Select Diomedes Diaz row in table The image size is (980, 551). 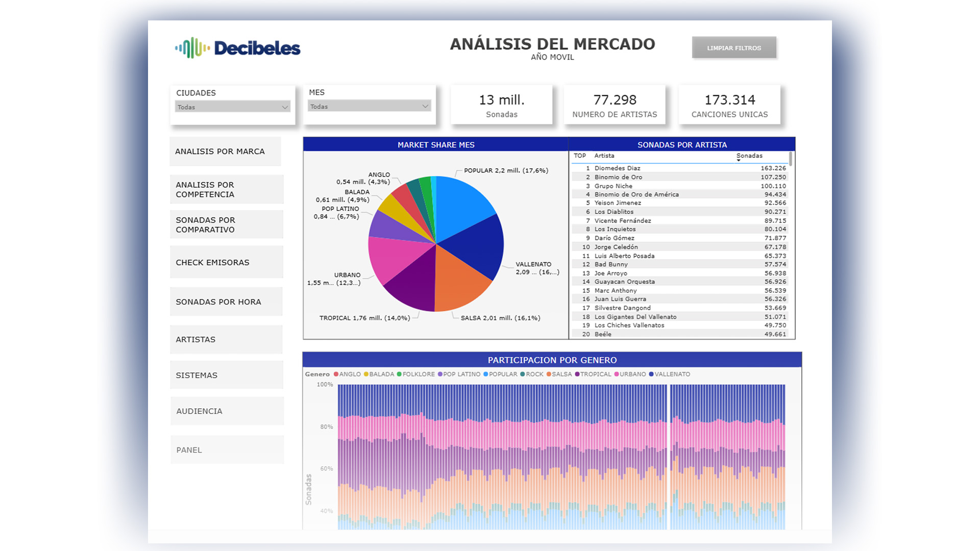[x=679, y=168]
